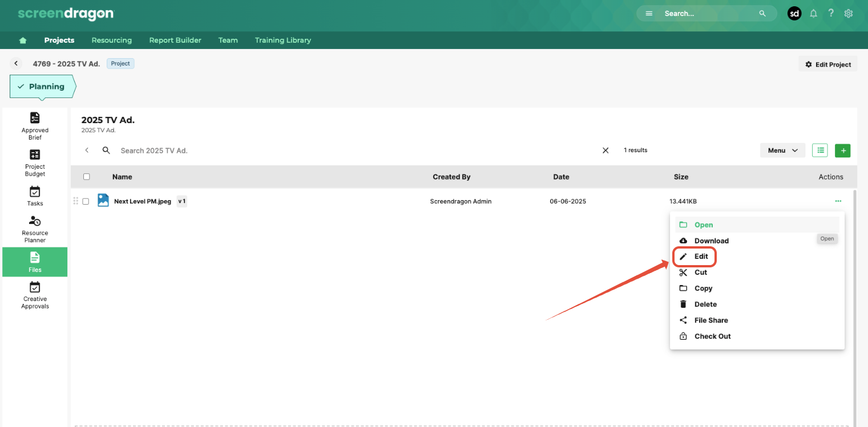
Task: Choose Delete from the context menu
Action: point(757,304)
